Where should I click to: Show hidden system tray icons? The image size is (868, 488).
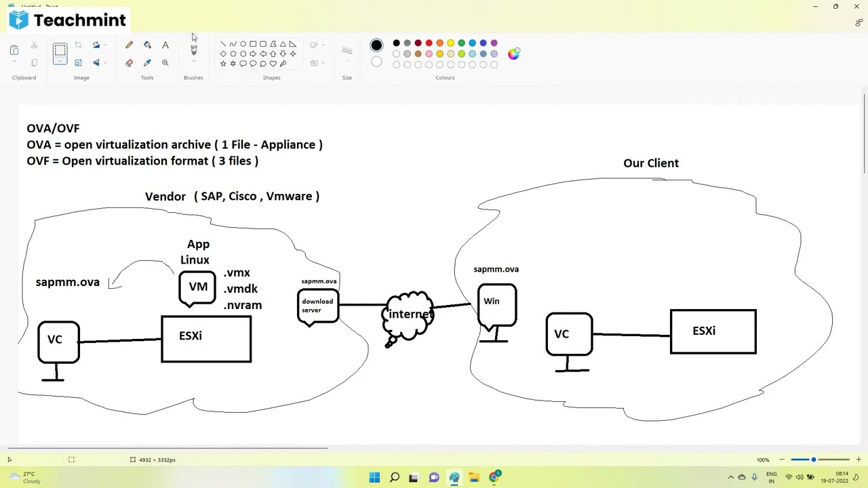731,478
